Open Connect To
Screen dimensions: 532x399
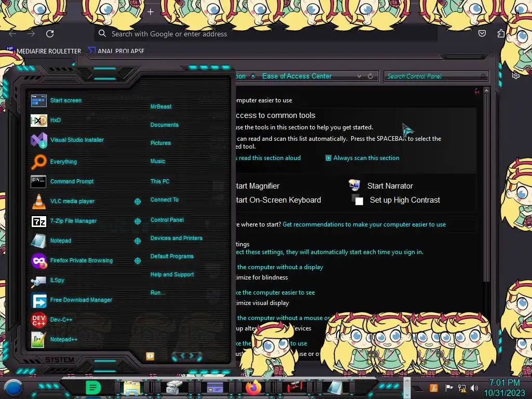164,199
